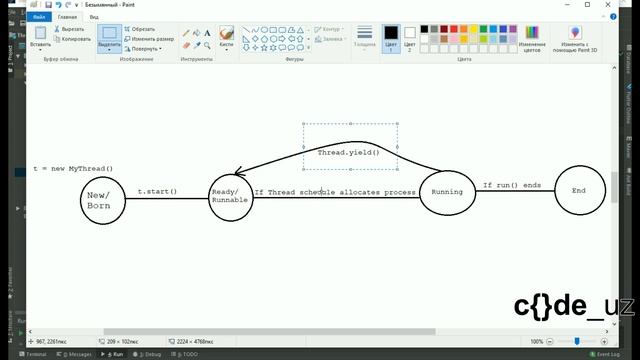Choose the Diamond shape
The width and height of the screenshot is (640, 360).
255,39
